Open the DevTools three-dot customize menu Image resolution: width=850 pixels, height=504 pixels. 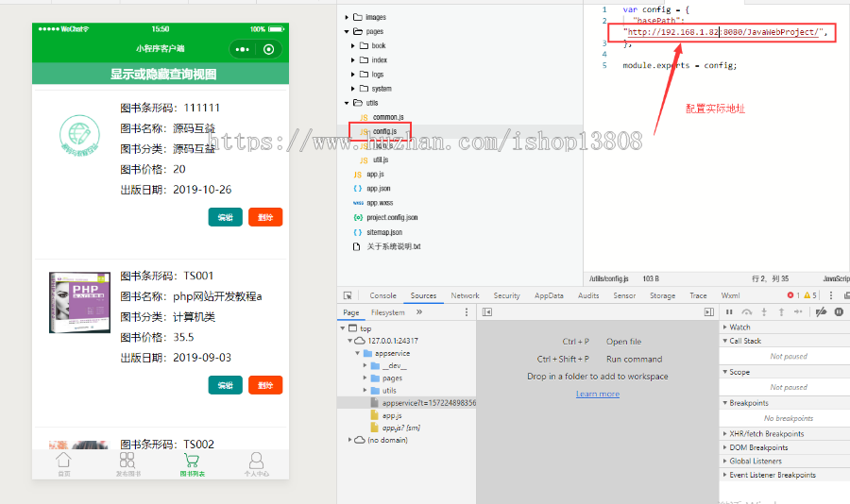click(x=830, y=295)
